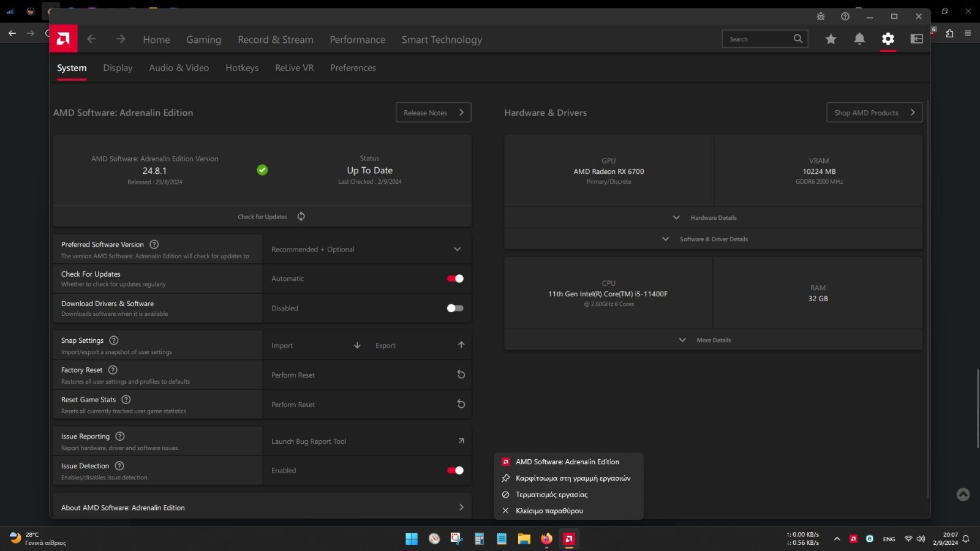Open Hotkeys tab
This screenshot has height=551, width=980.
click(x=242, y=68)
